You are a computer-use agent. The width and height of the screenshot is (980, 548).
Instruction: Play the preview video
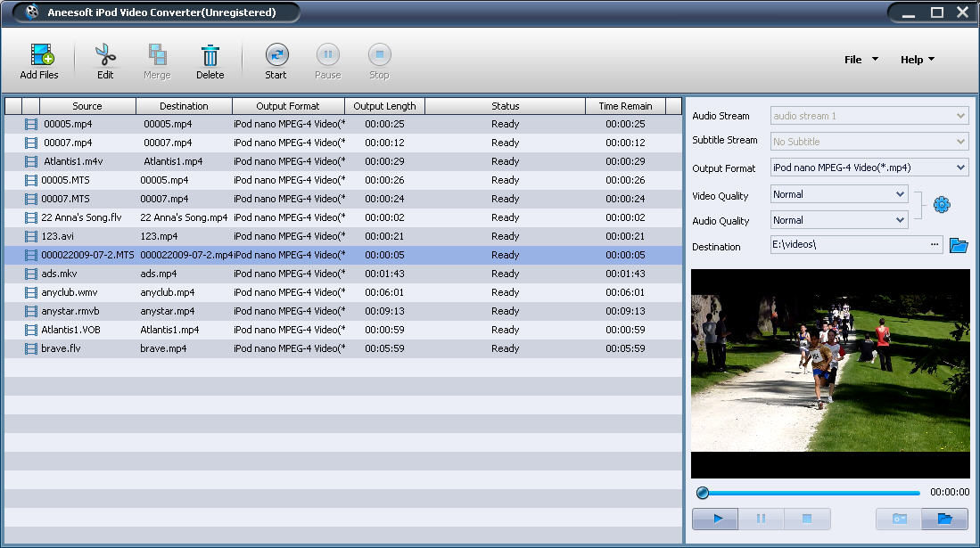[719, 519]
